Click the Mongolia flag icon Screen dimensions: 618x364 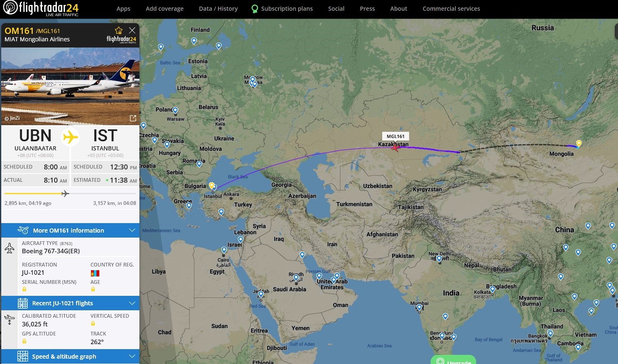click(95, 273)
